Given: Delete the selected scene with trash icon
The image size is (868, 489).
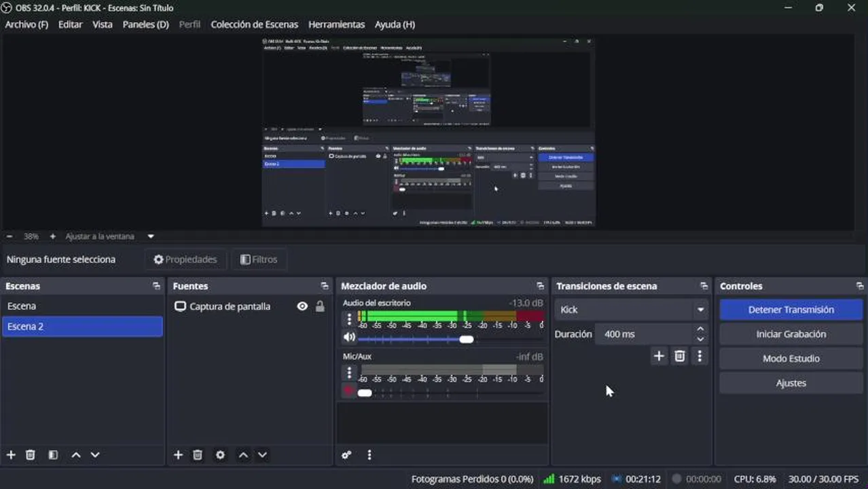Looking at the screenshot, I should click(x=31, y=455).
